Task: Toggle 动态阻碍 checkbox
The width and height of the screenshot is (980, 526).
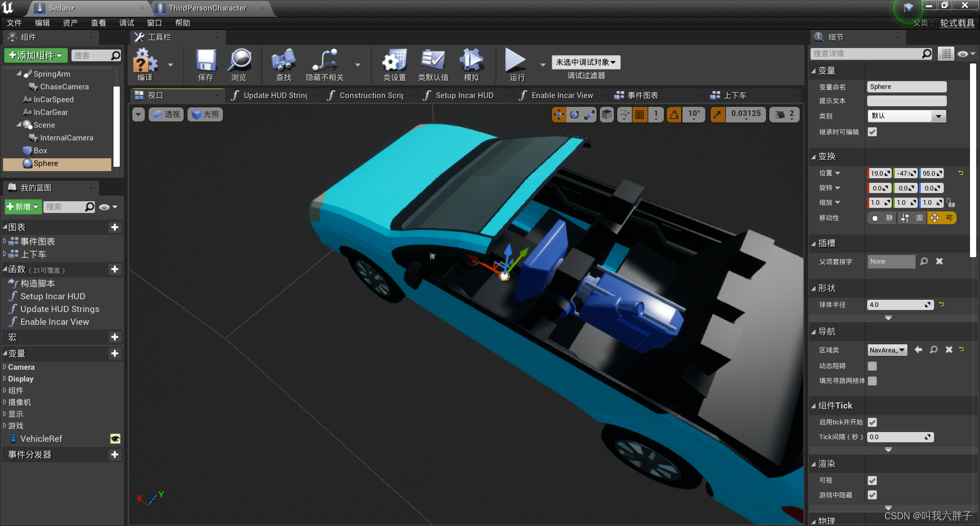Action: coord(872,366)
